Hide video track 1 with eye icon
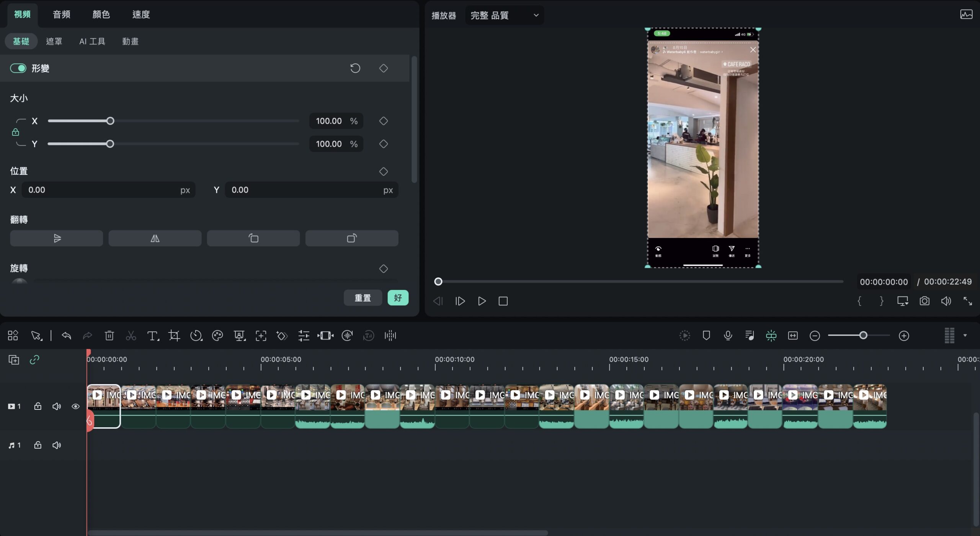 click(75, 406)
